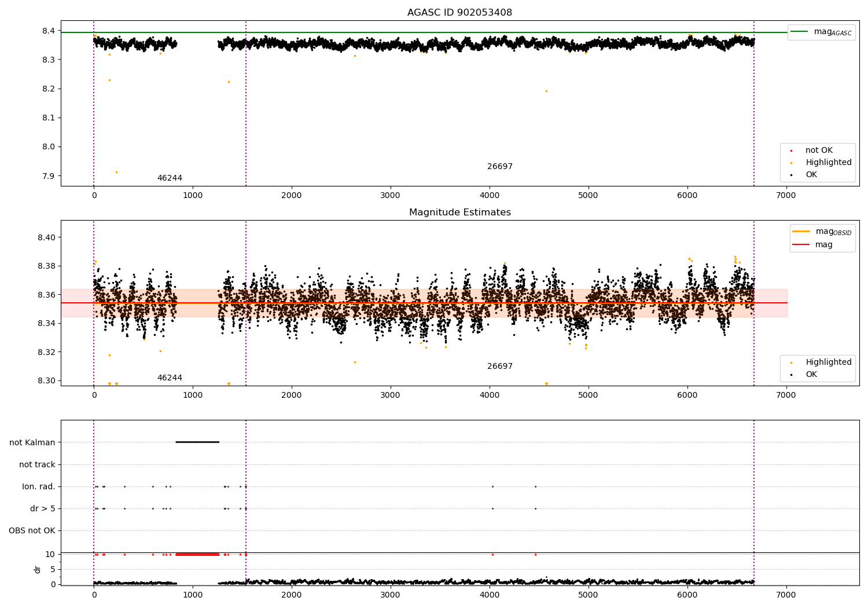Viewport: 868px width, 608px height.
Task: Select the mag OBSID legend entry
Action: tap(822, 232)
